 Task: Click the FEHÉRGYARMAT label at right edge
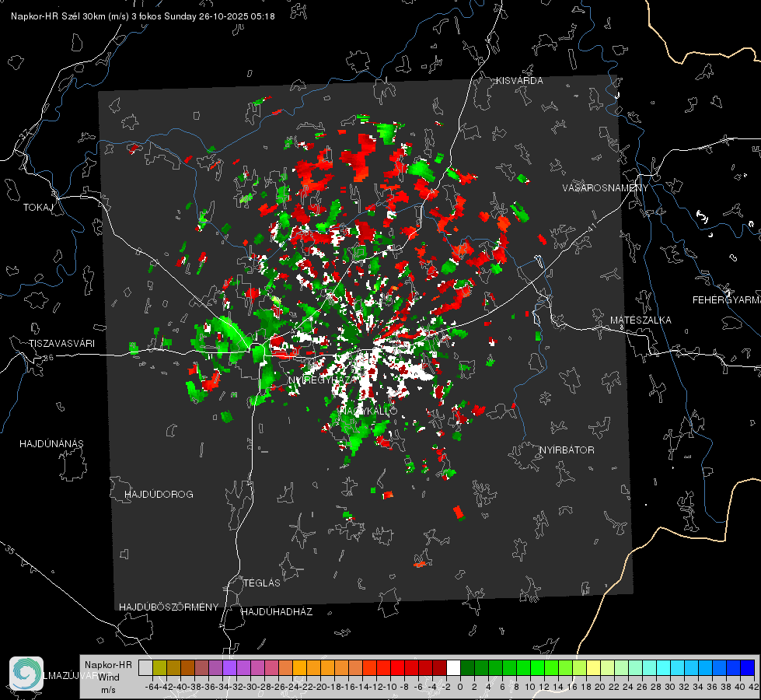tap(726, 300)
